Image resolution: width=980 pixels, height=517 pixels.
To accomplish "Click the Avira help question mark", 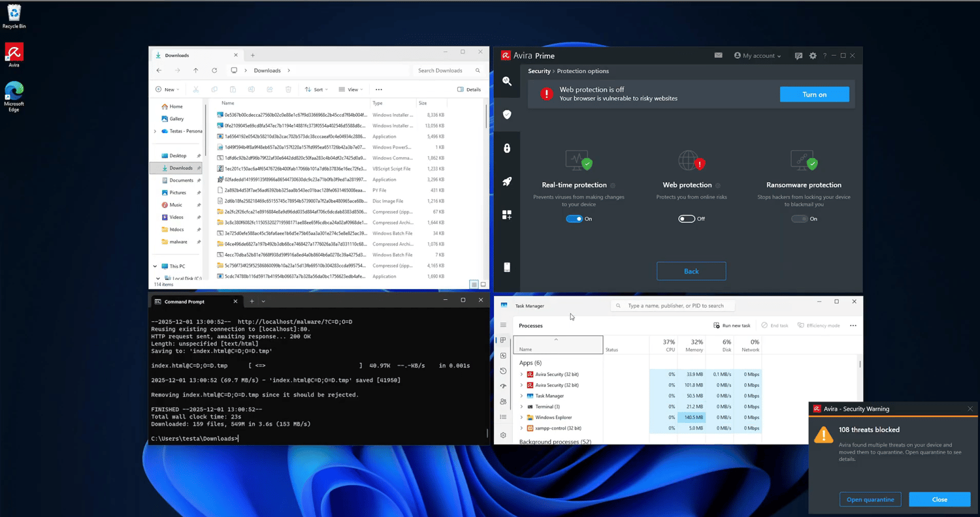I will pyautogui.click(x=825, y=56).
